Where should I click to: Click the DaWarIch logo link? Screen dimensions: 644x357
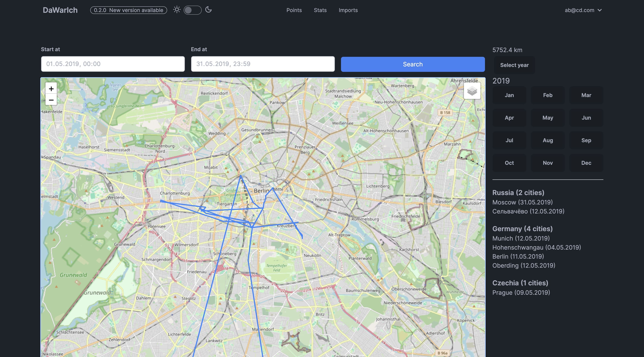click(x=60, y=10)
